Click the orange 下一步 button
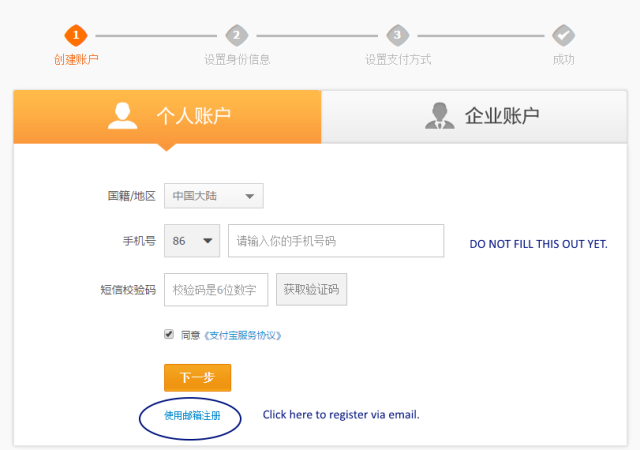 coord(198,378)
